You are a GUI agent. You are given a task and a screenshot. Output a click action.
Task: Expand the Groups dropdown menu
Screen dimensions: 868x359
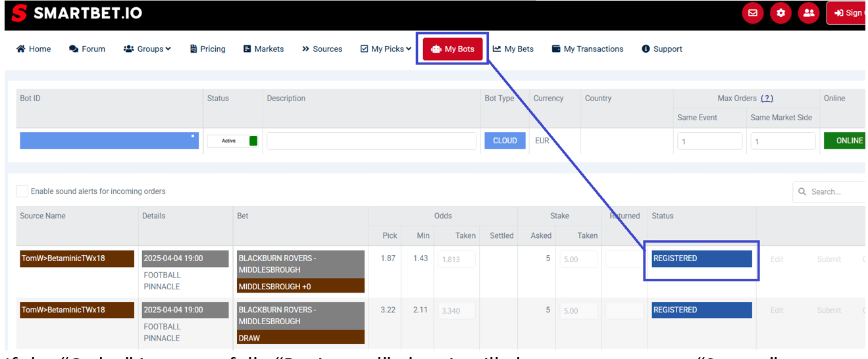[147, 49]
